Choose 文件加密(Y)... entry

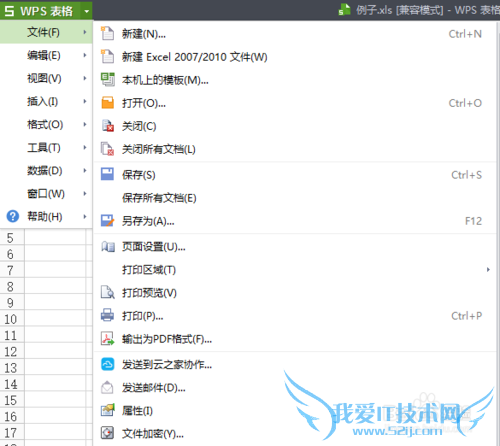[295, 433]
